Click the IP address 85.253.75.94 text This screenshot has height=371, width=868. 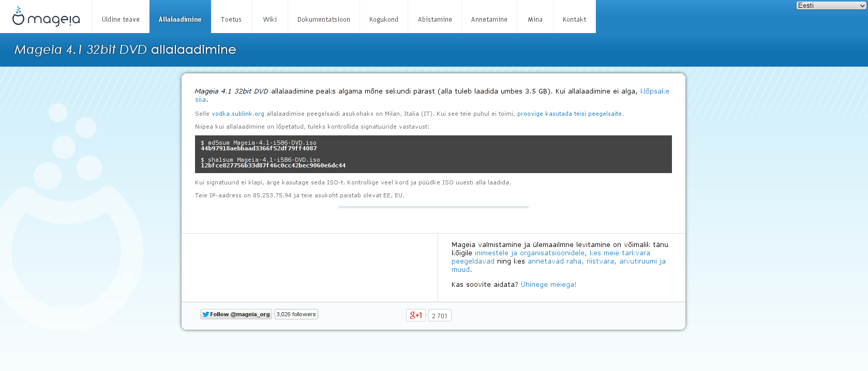pyautogui.click(x=272, y=196)
